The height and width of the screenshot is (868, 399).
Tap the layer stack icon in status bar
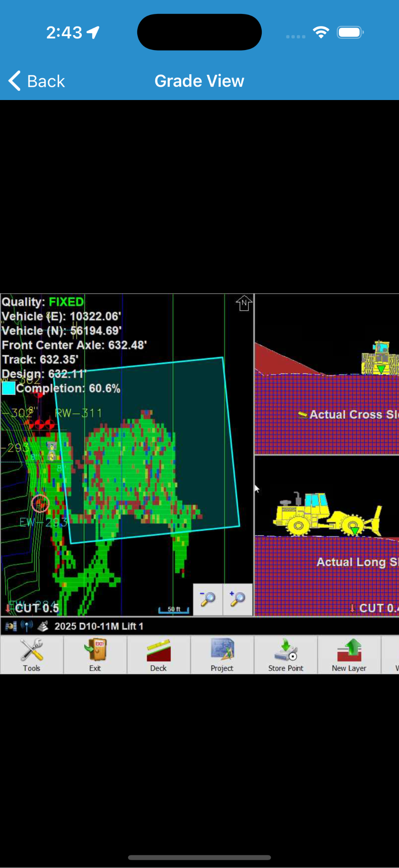[x=43, y=626]
